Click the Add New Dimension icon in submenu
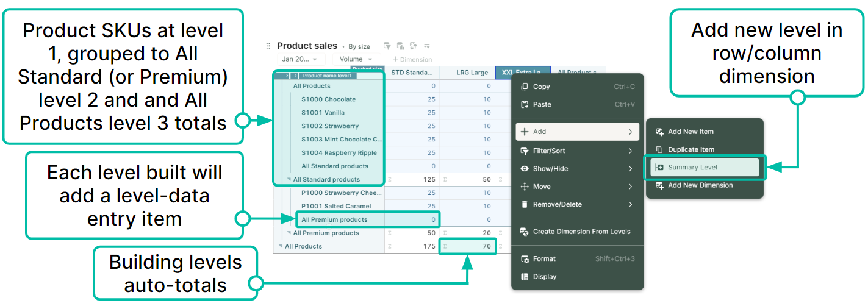Viewport: 868px width, 306px height. click(x=659, y=185)
